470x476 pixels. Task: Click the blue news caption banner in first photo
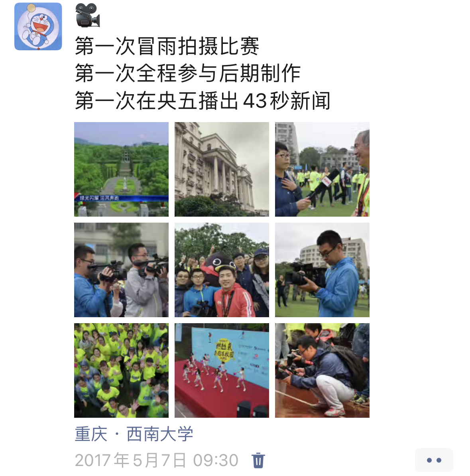point(121,198)
